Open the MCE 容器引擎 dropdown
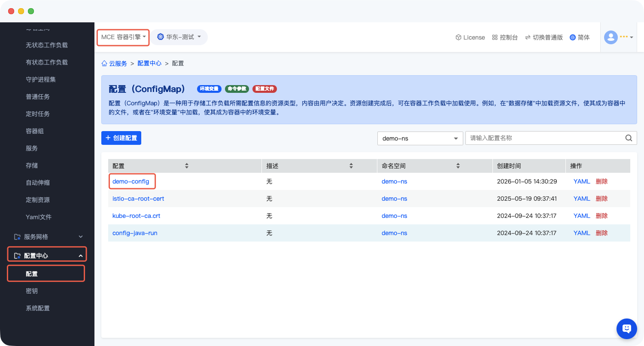 [x=123, y=37]
